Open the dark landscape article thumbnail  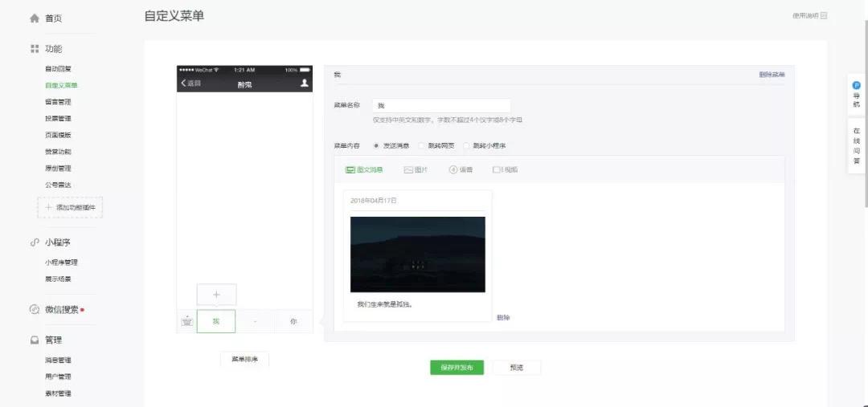pos(417,254)
